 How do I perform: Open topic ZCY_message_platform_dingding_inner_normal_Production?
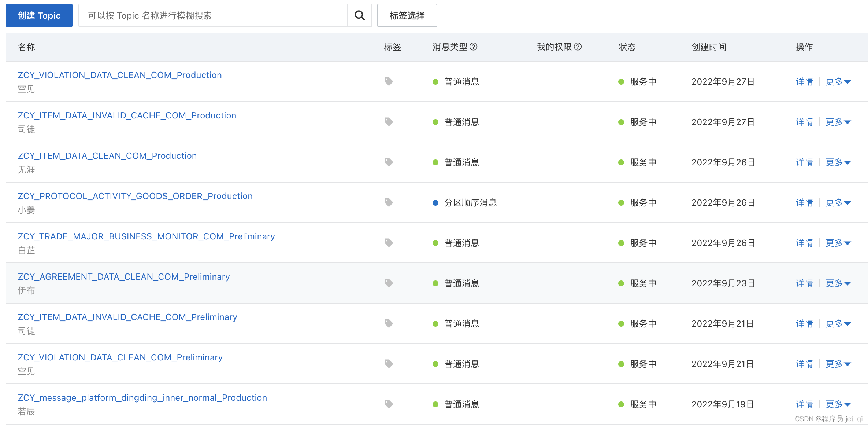pyautogui.click(x=142, y=398)
